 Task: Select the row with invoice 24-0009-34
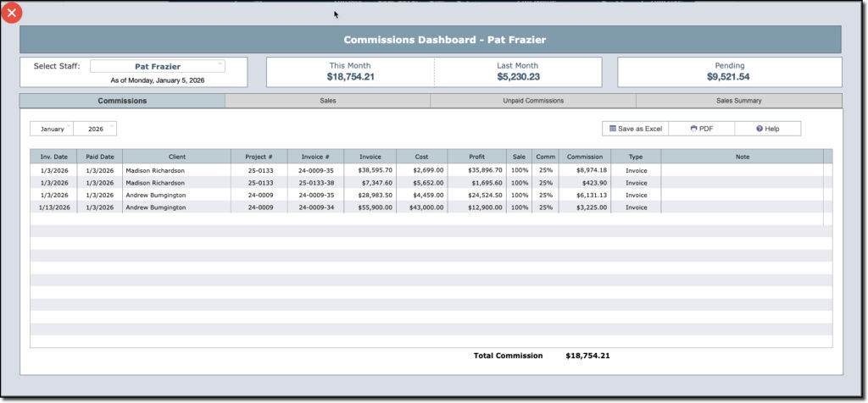[315, 207]
